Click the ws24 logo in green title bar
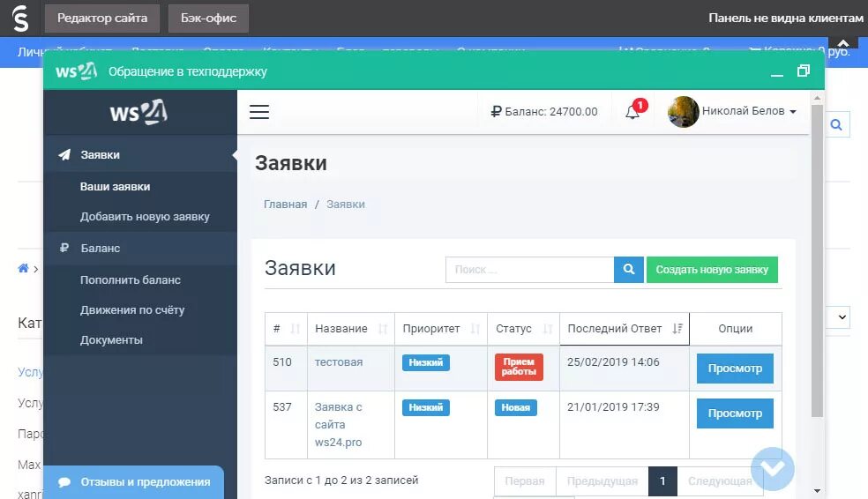This screenshot has width=868, height=499. coord(77,71)
